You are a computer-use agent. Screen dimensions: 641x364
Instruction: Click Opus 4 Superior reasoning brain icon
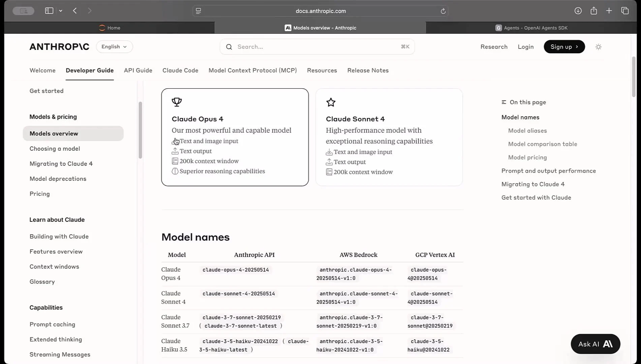click(x=175, y=171)
